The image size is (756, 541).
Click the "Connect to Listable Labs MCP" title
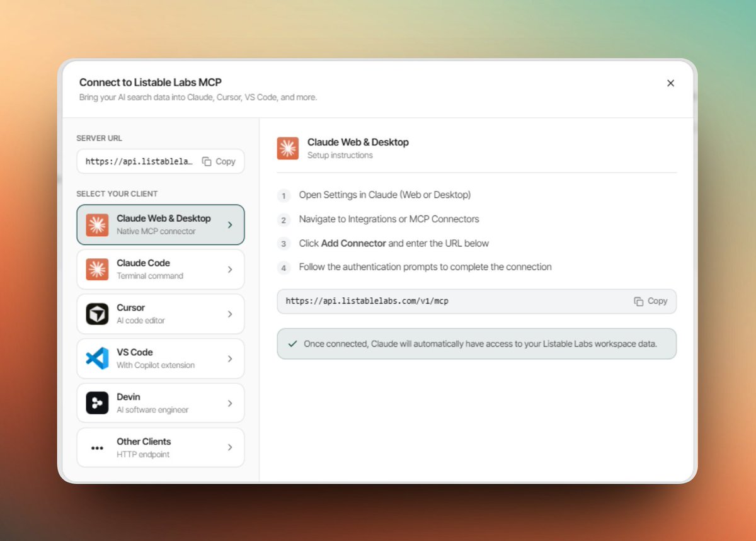[151, 83]
